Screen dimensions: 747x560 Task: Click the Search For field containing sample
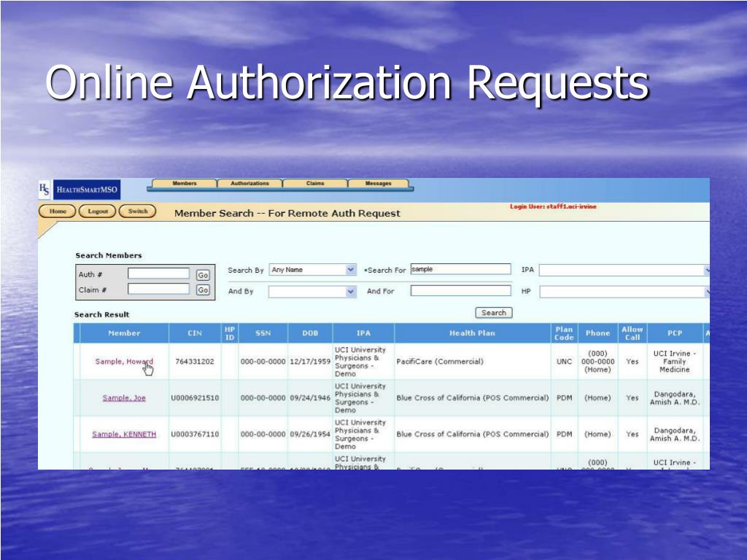tap(460, 269)
